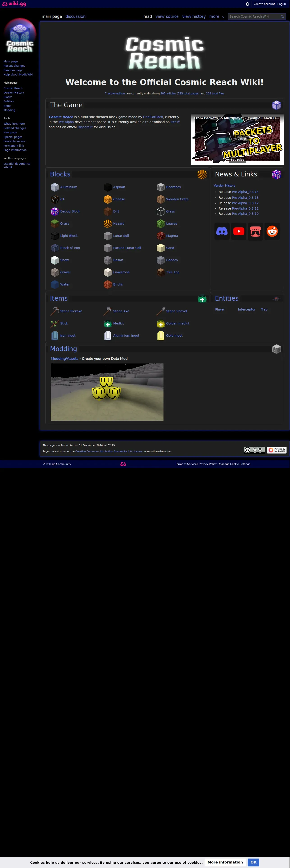Open the Trap entity link
The height and width of the screenshot is (868, 290).
click(x=264, y=309)
